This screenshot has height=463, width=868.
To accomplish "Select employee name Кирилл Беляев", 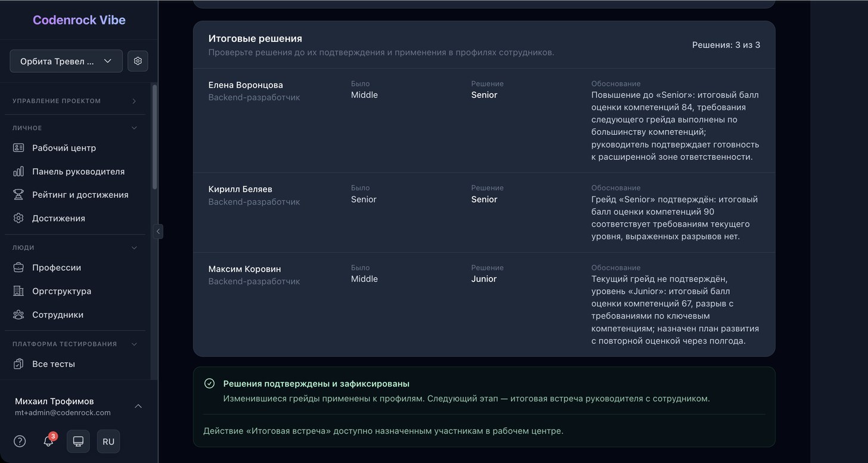I will click(240, 189).
